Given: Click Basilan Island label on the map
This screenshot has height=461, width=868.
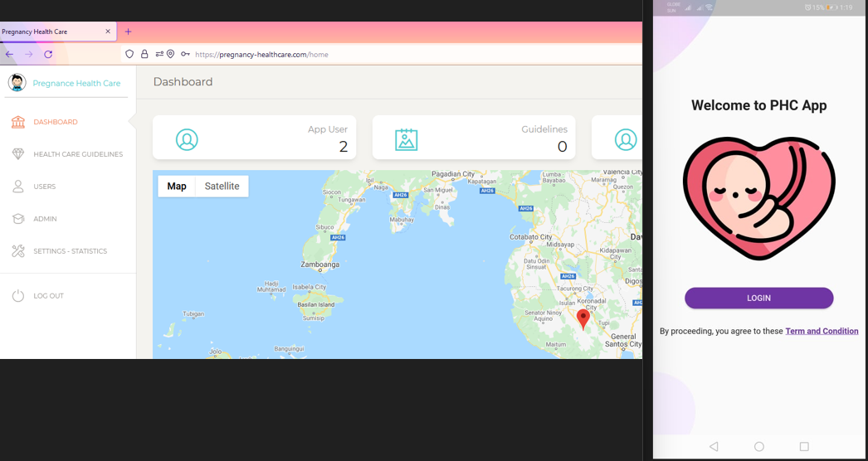Looking at the screenshot, I should [x=316, y=305].
